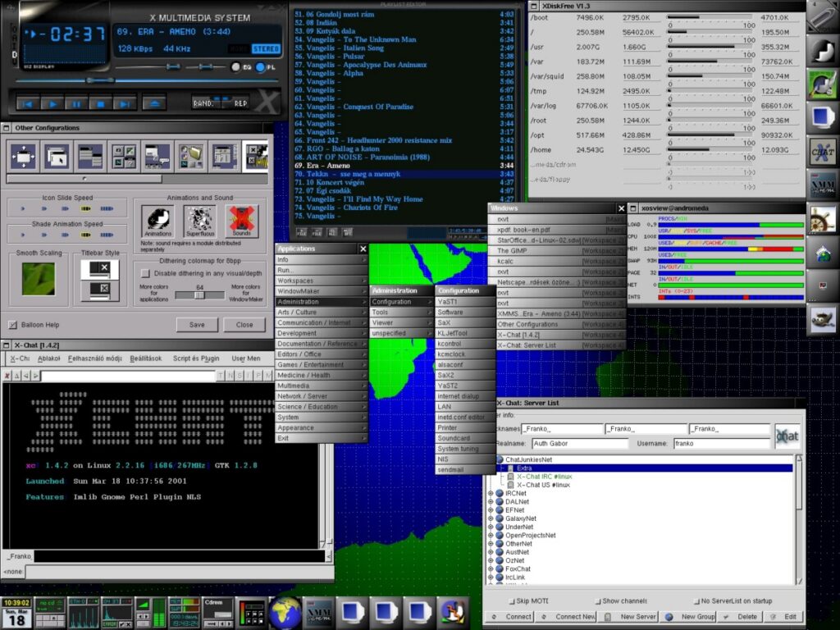Enable Disable dithering in any visual/depth checkbox
The height and width of the screenshot is (630, 840).
pos(145,273)
